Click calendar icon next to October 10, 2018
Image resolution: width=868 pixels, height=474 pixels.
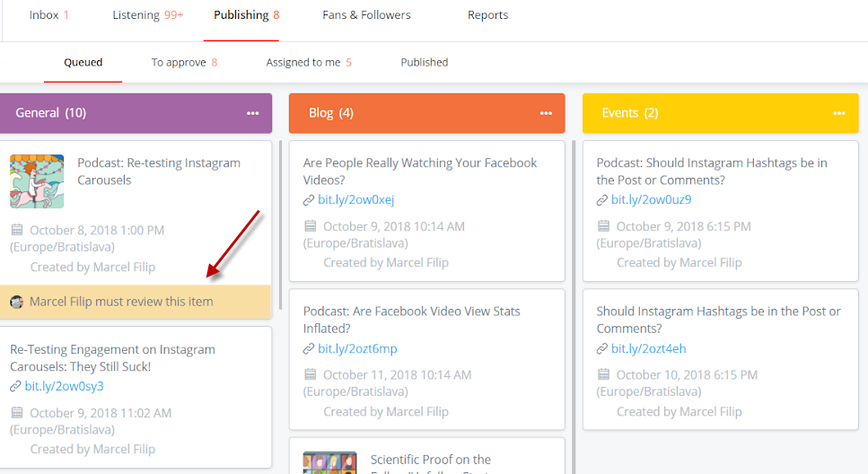(x=604, y=374)
